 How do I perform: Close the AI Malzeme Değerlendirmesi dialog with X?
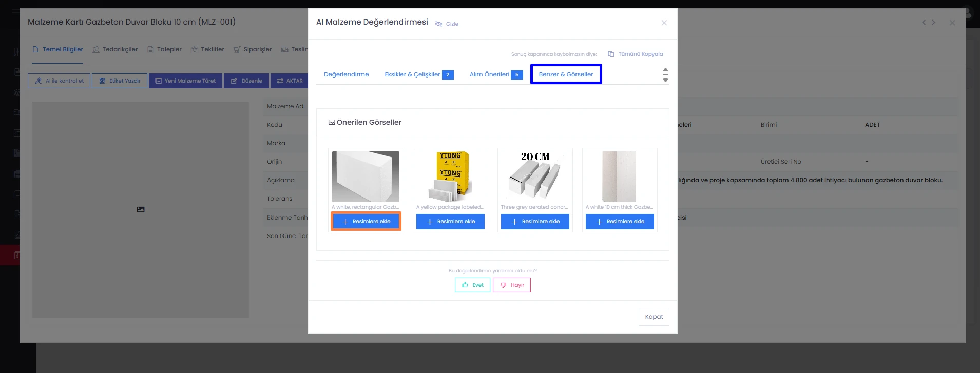coord(664,23)
